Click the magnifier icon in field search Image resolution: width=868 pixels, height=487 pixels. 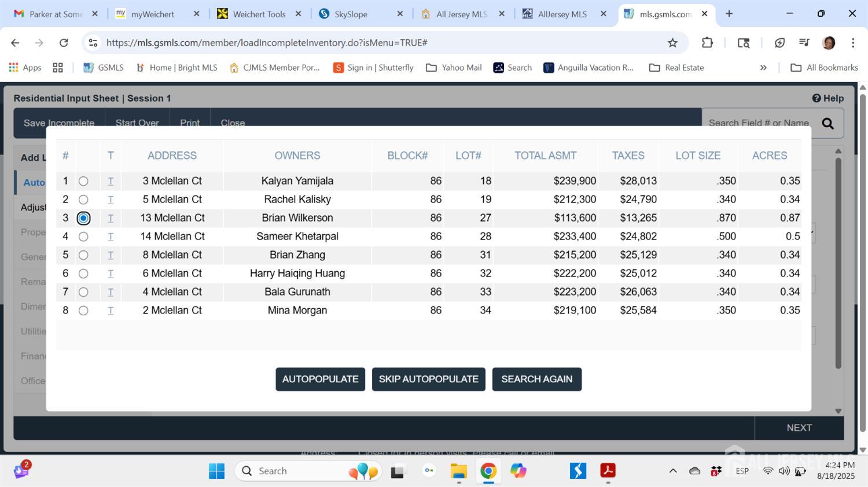click(827, 123)
